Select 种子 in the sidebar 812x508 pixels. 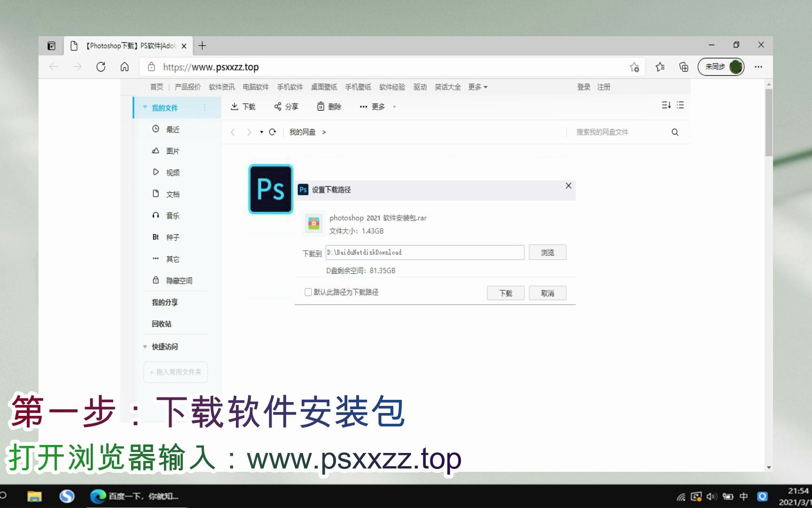[x=173, y=238]
